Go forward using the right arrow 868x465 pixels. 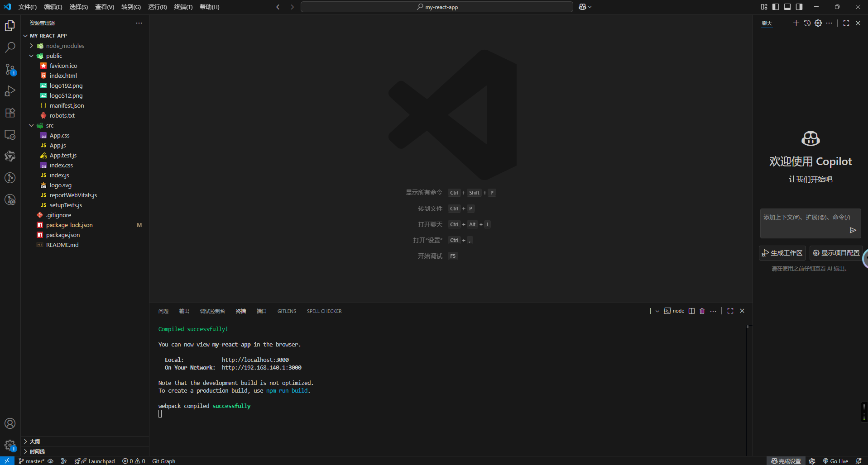pyautogui.click(x=291, y=7)
